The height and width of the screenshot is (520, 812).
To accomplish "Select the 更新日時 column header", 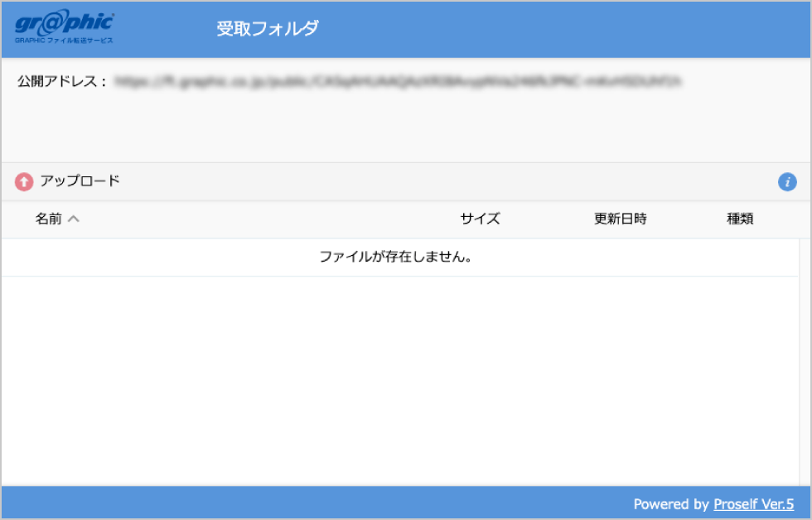I will tap(620, 219).
